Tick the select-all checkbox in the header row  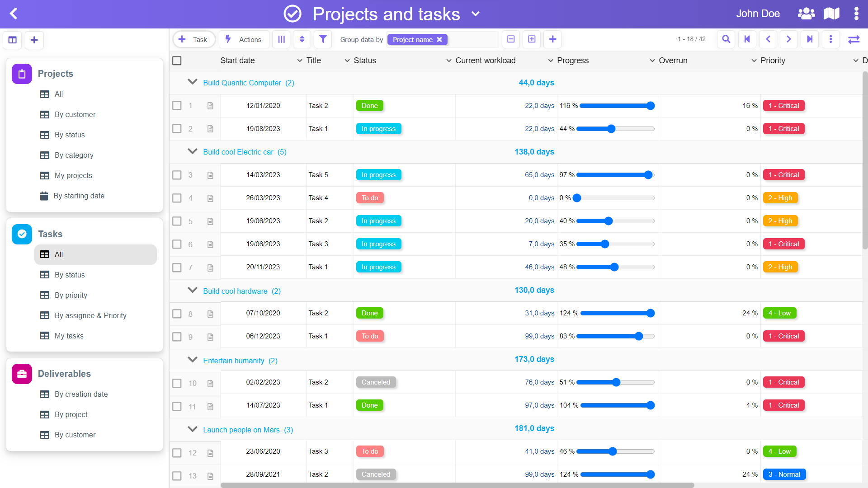177,61
